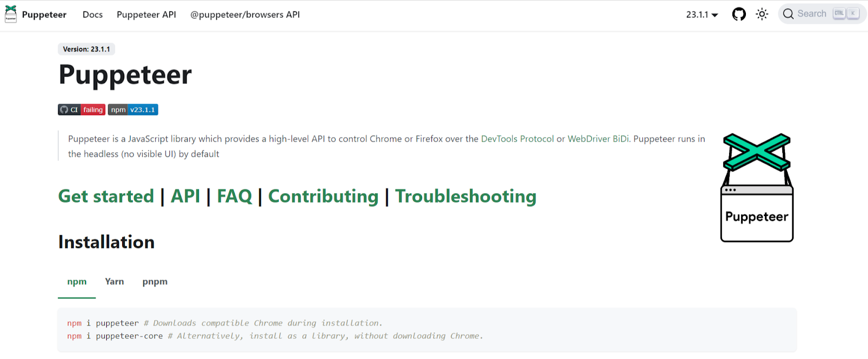Click the Puppeteer logo icon in navbar
868x359 pixels.
[x=11, y=14]
